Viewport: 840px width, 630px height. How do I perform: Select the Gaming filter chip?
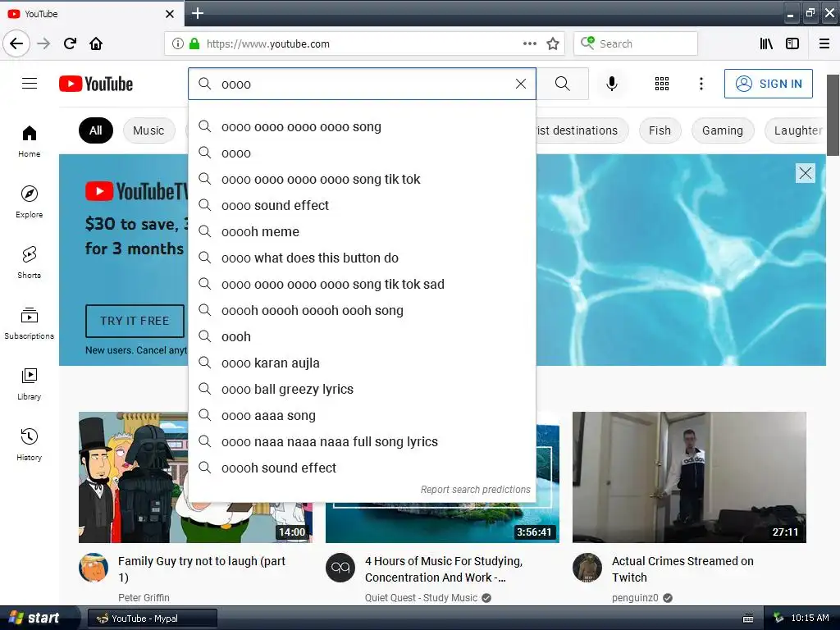723,130
